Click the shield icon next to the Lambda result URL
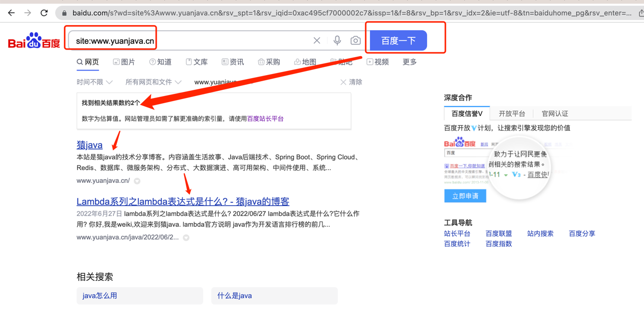This screenshot has height=311, width=644. click(x=186, y=237)
